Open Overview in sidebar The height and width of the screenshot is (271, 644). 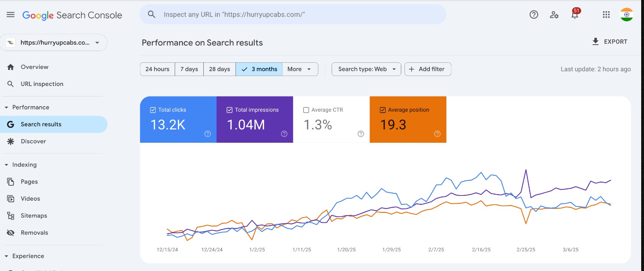click(x=54, y=67)
